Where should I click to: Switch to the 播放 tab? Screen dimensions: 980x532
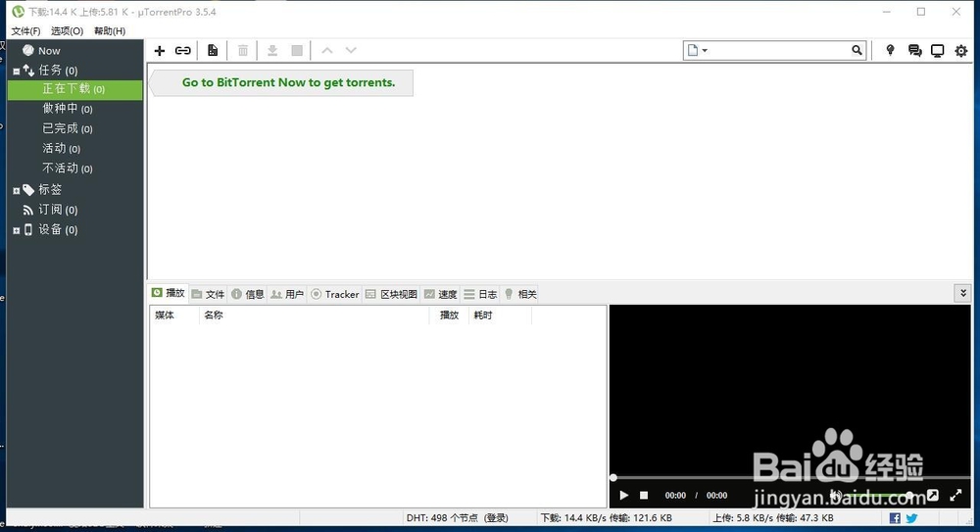tap(169, 293)
